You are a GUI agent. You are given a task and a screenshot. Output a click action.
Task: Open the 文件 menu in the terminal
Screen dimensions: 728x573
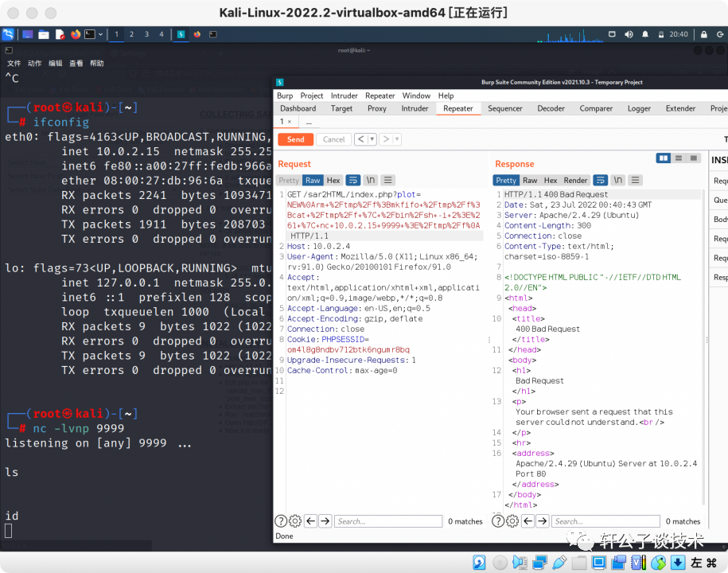[14, 63]
